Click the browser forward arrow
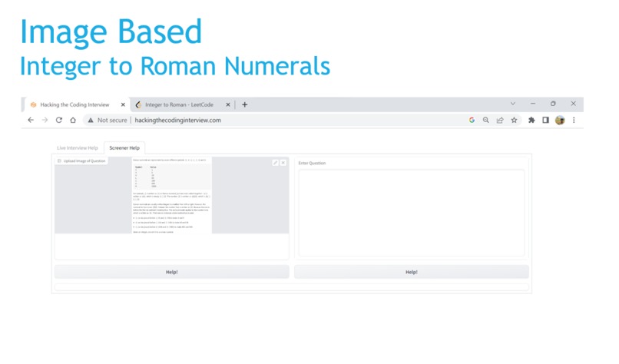Viewport: 619px width, 364px height. click(45, 120)
